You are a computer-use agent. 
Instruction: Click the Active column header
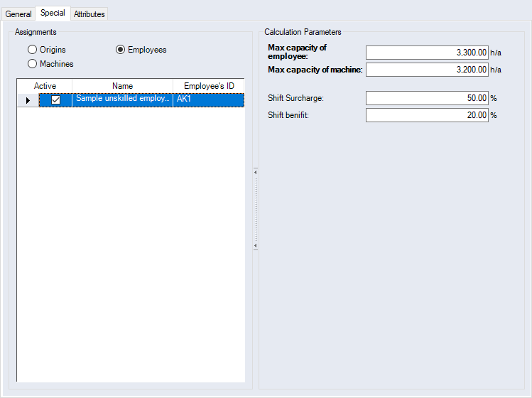(x=45, y=86)
